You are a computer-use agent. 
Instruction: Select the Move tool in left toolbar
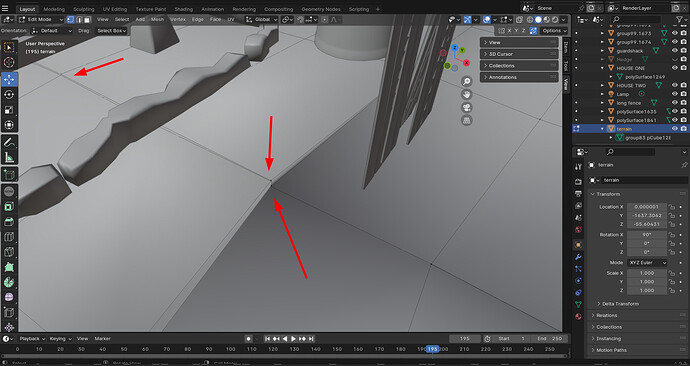point(9,79)
